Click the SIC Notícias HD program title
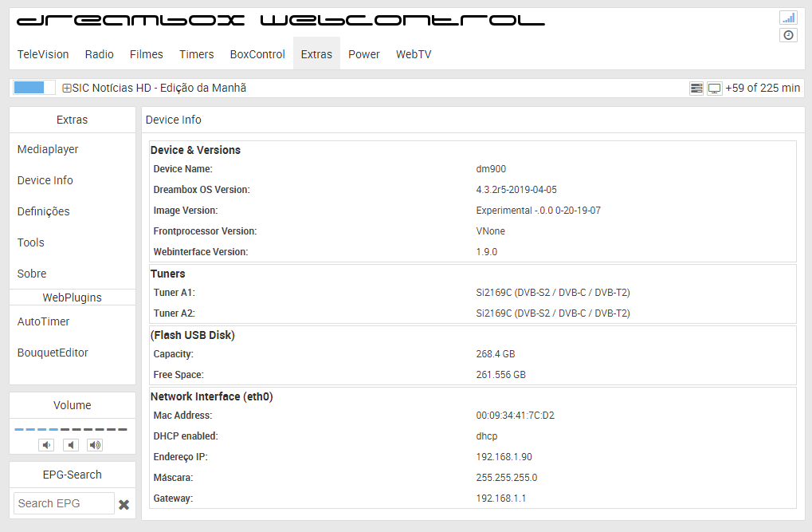The image size is (812, 532). tap(159, 89)
